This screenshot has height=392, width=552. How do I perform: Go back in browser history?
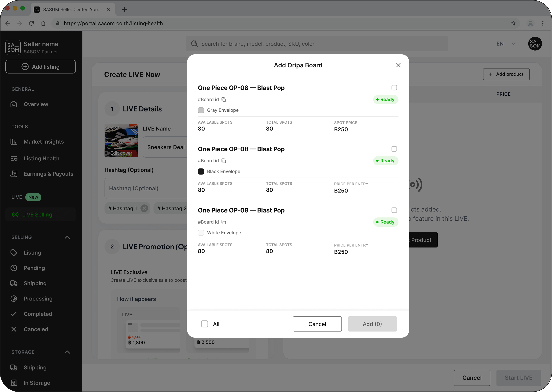(x=8, y=23)
